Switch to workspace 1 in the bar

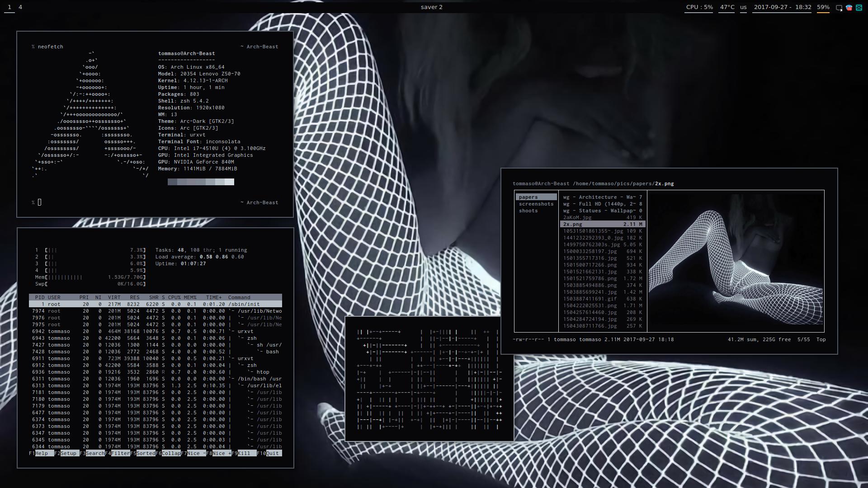[9, 7]
